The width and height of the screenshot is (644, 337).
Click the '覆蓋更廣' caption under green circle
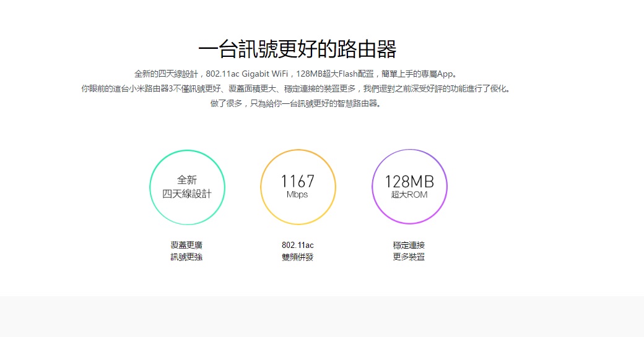click(x=186, y=245)
